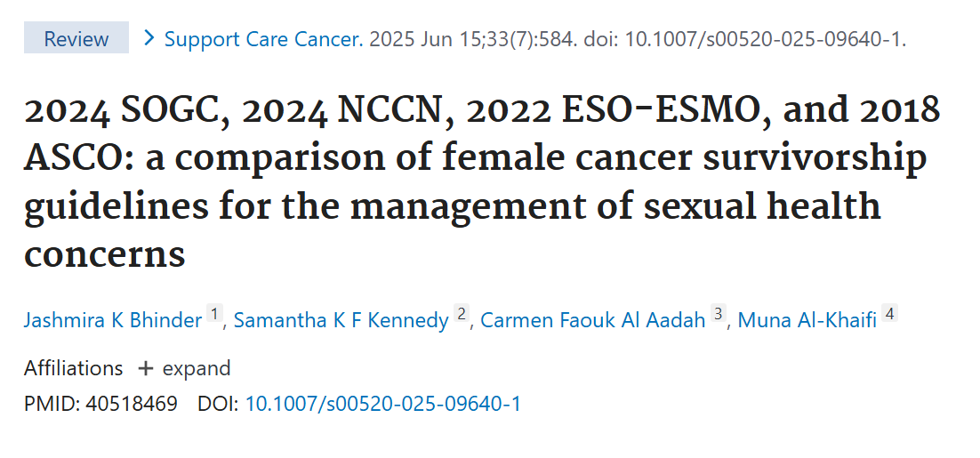Screen dimensions: 980x458
Task: Open the blue DOI link below affiliations
Action: click(382, 404)
